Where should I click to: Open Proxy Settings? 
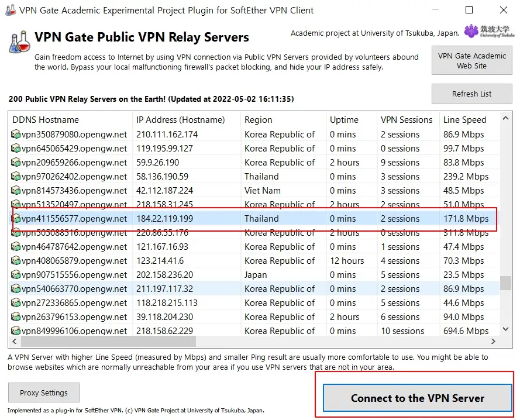point(44,393)
